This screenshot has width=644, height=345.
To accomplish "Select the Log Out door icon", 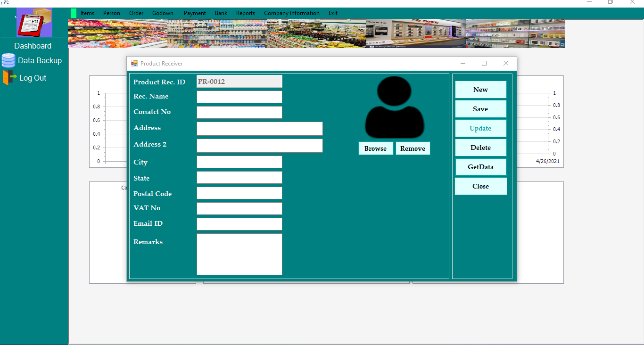I will point(9,77).
